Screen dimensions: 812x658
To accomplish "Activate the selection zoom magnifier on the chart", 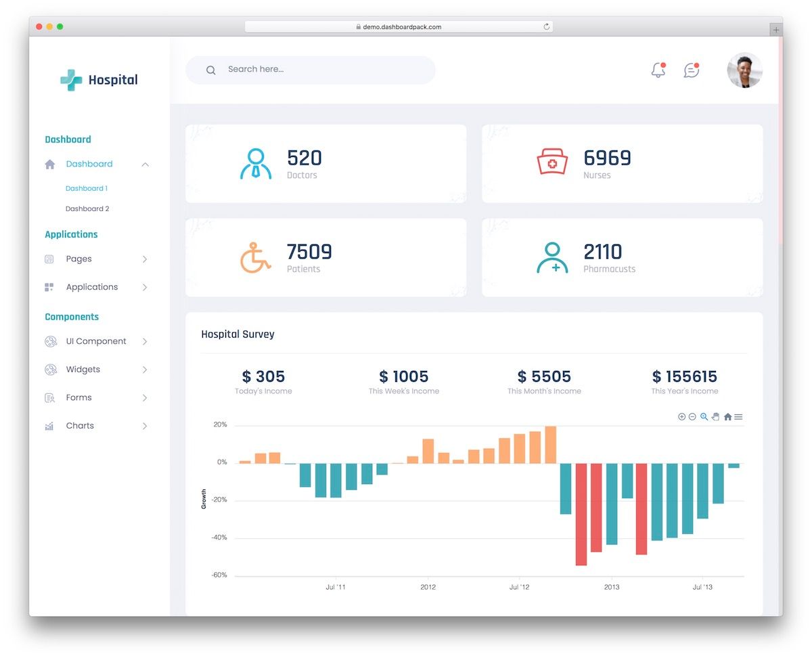I will (704, 416).
